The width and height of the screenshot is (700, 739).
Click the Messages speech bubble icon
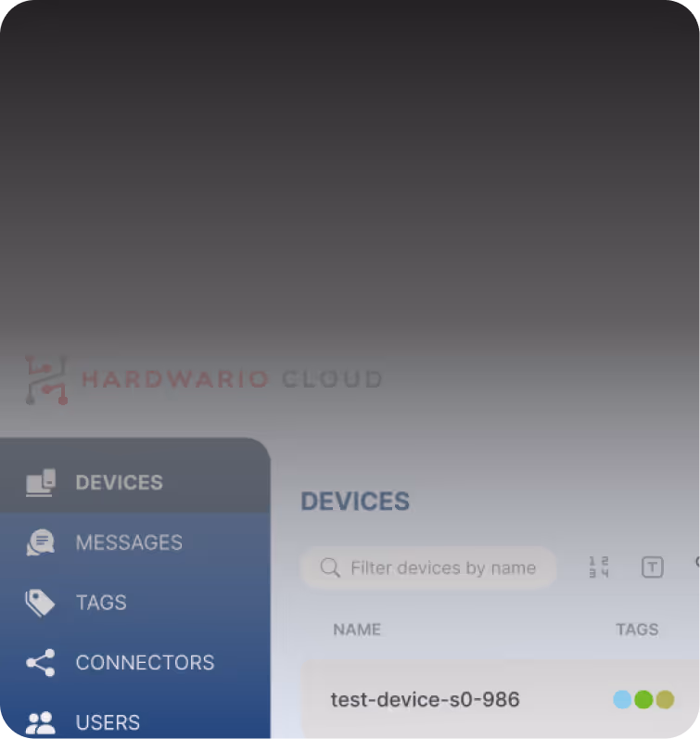(41, 542)
